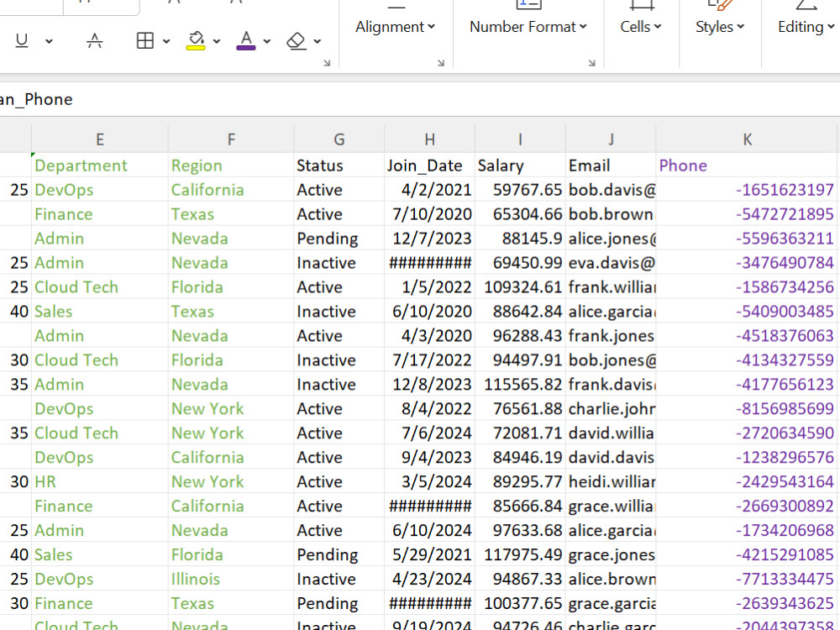Click the clear formatting eraser icon

click(297, 40)
